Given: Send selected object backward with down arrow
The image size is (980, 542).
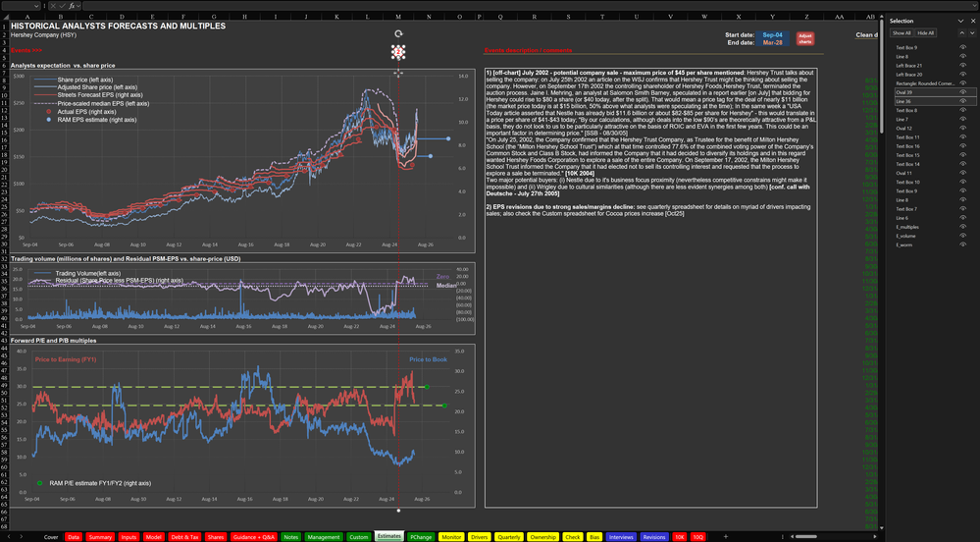Looking at the screenshot, I should (971, 33).
